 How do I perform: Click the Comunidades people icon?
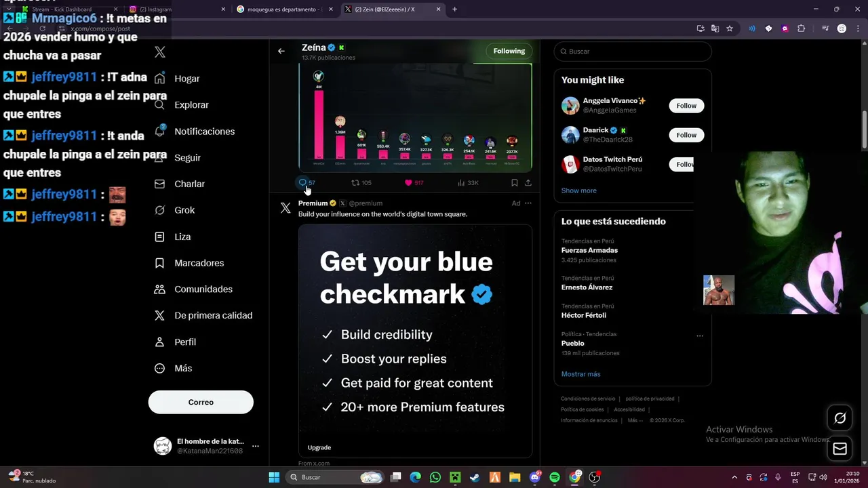160,289
